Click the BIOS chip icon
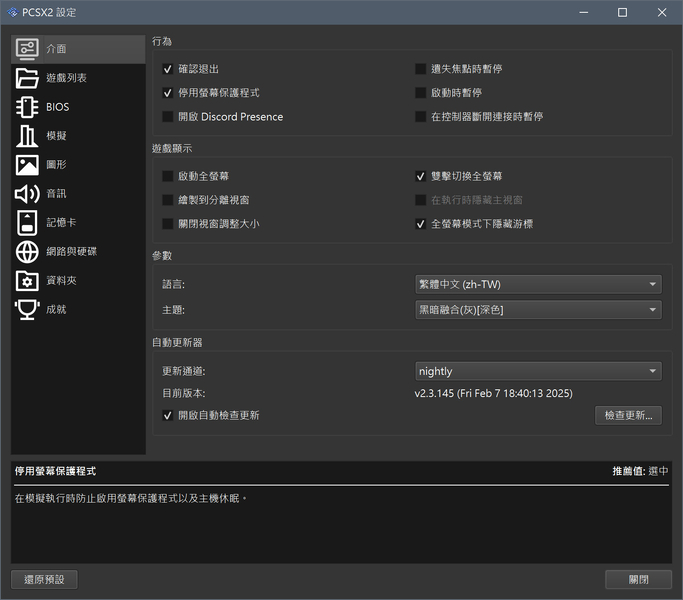Screen dimensions: 683x600 pos(27,107)
